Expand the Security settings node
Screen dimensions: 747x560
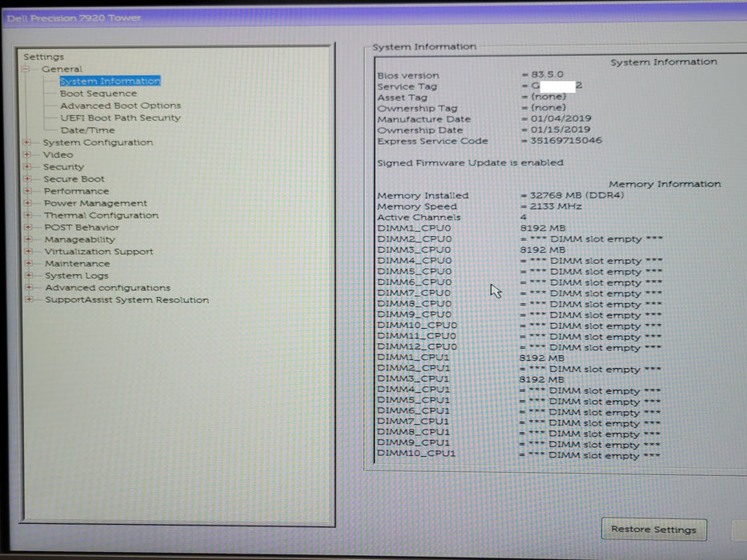coord(27,166)
